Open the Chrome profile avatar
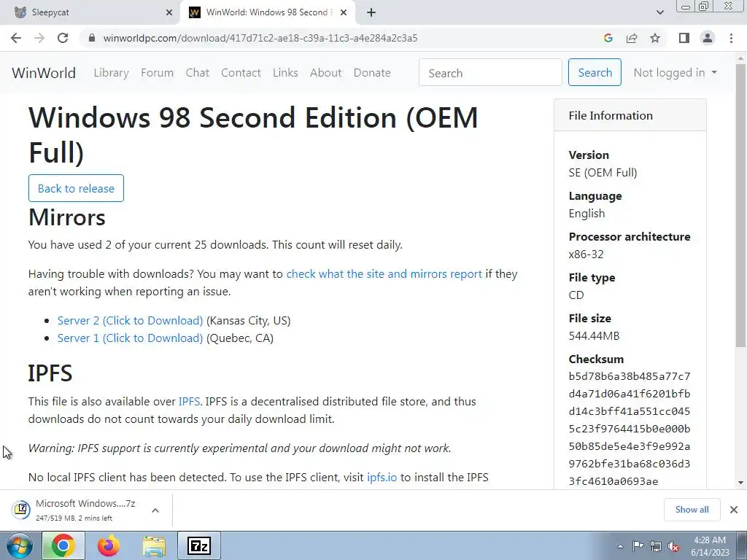Viewport: 747px width, 560px height. 708,38
